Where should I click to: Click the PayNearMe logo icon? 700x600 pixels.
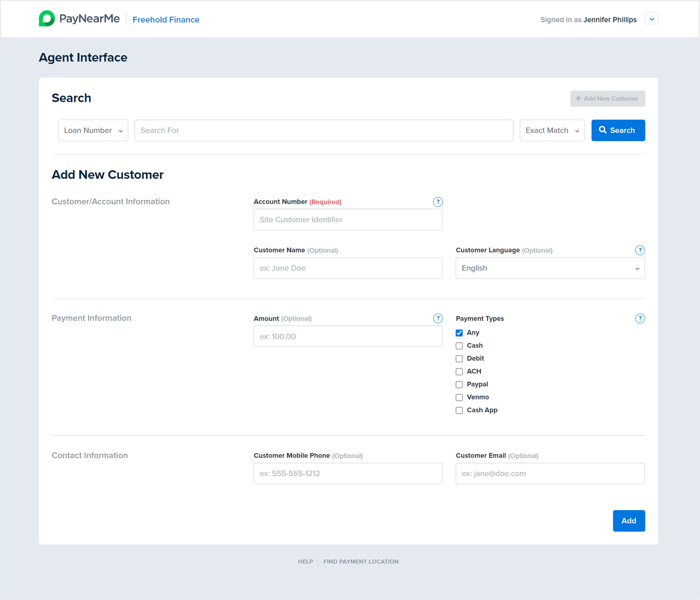pyautogui.click(x=47, y=19)
